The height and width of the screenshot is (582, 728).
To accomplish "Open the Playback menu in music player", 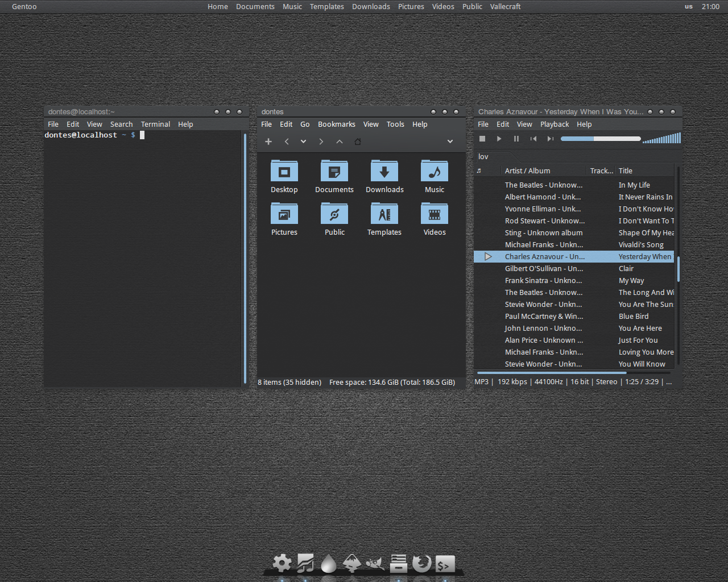I will click(555, 124).
